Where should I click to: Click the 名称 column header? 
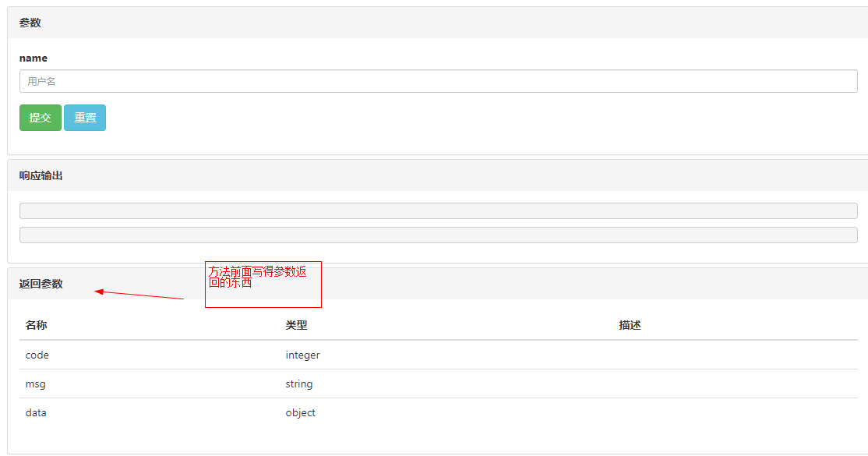37,325
